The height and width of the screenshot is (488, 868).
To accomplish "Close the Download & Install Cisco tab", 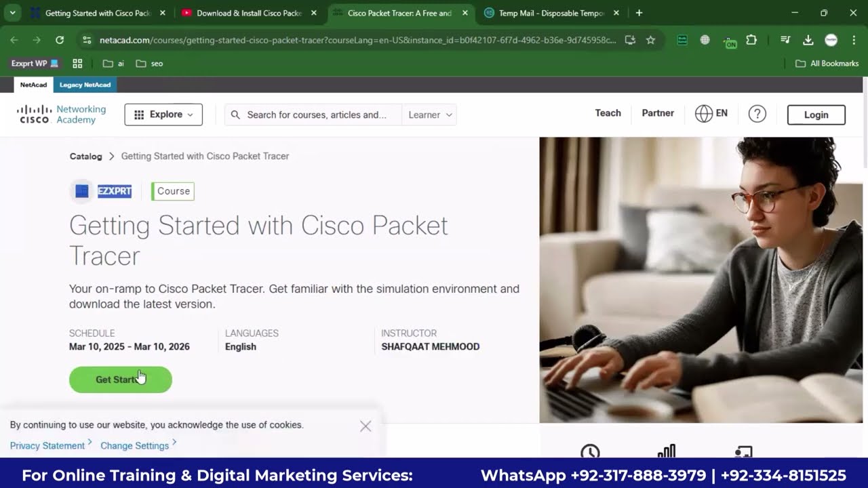I will [x=313, y=13].
